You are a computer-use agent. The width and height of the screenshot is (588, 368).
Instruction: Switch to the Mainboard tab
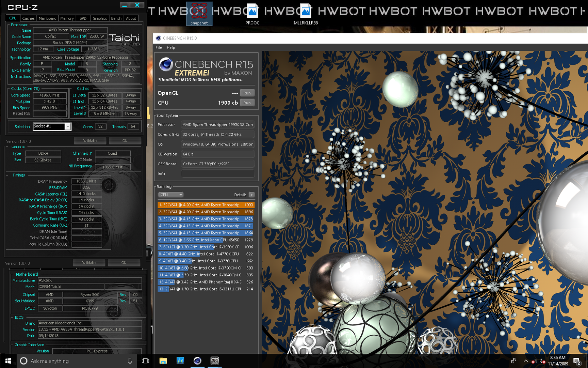[x=47, y=18]
